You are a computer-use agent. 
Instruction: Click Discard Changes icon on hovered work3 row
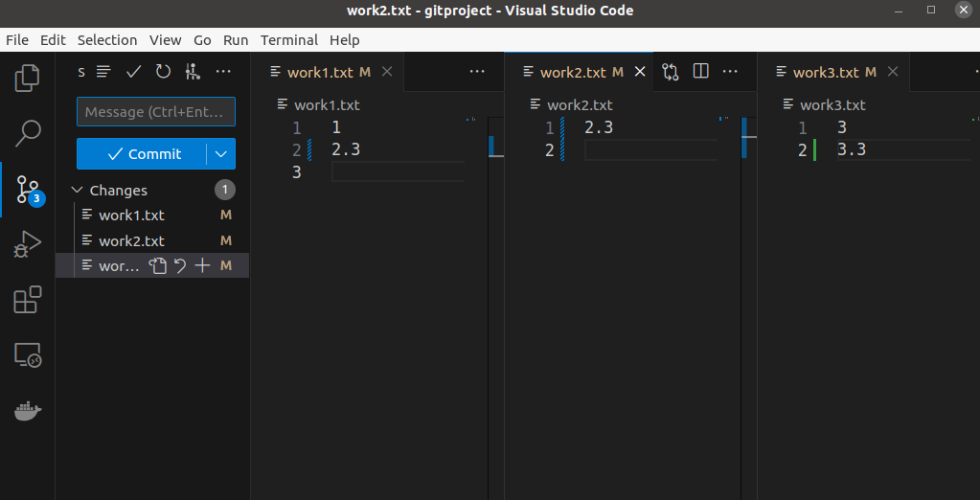(x=180, y=266)
